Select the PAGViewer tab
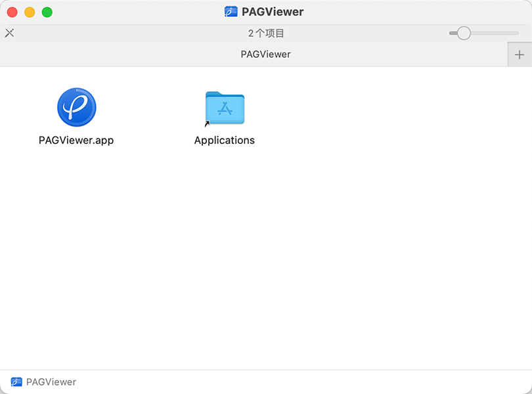The height and width of the screenshot is (394, 532). 254,55
